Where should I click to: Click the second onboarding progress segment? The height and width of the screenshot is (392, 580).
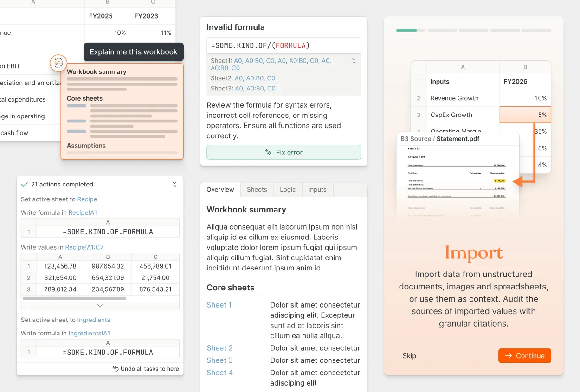click(x=442, y=31)
